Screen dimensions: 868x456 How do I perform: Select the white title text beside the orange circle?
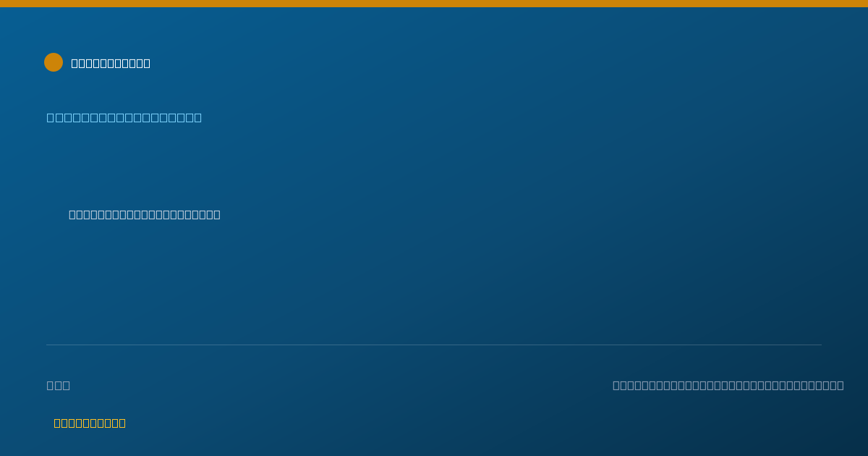pos(111,63)
